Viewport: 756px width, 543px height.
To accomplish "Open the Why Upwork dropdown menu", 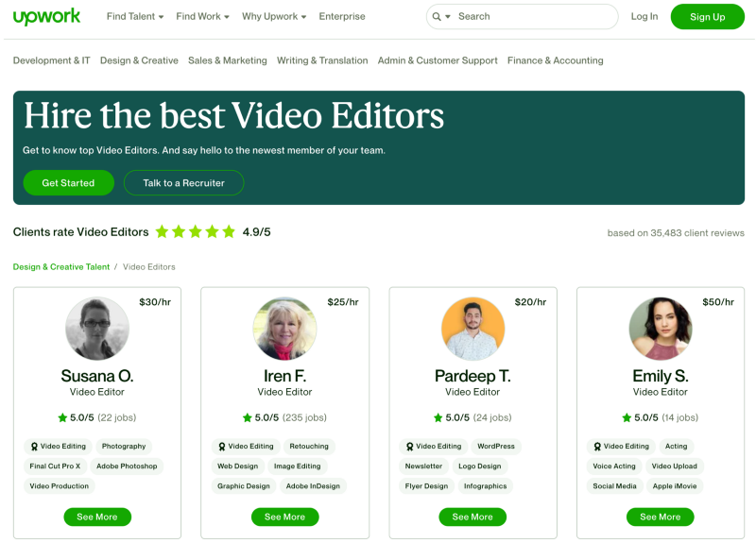I will pyautogui.click(x=274, y=16).
